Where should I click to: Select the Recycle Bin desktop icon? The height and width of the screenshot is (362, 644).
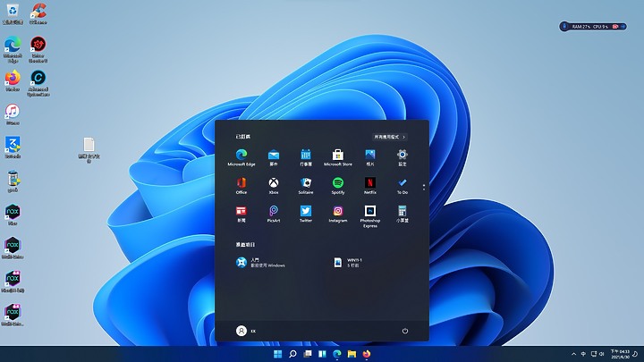[13, 14]
